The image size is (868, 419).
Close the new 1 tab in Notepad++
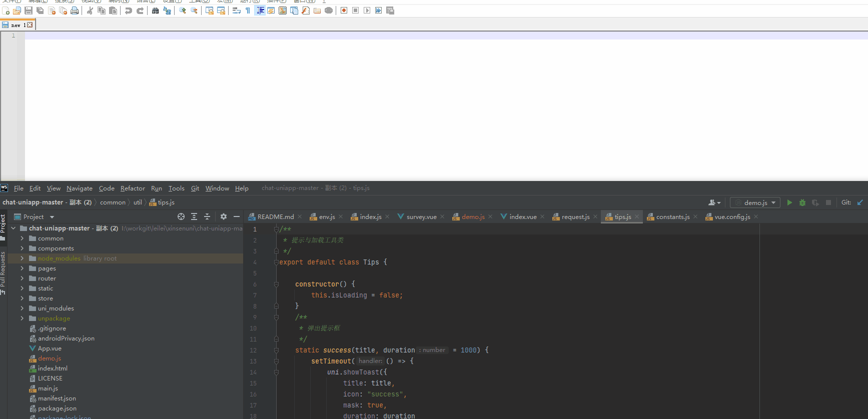click(x=30, y=25)
